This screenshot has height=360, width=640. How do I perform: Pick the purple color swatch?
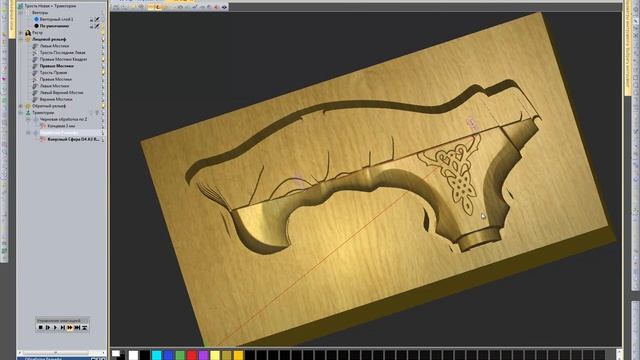point(203,355)
